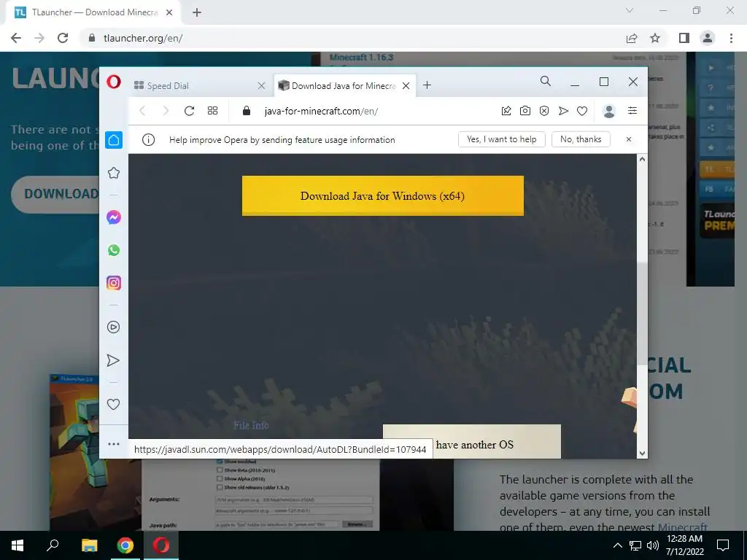Click the have another OS button
Viewport: 747px width, 560px height.
point(472,441)
